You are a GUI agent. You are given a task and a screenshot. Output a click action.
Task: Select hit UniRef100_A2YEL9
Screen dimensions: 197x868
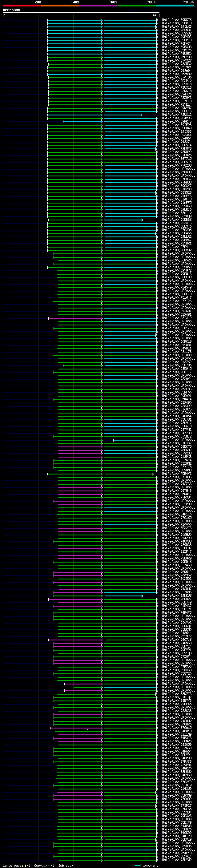(x=177, y=101)
